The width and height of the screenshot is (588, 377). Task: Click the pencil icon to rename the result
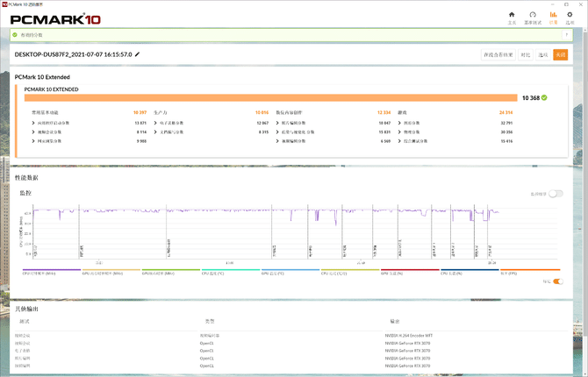137,54
